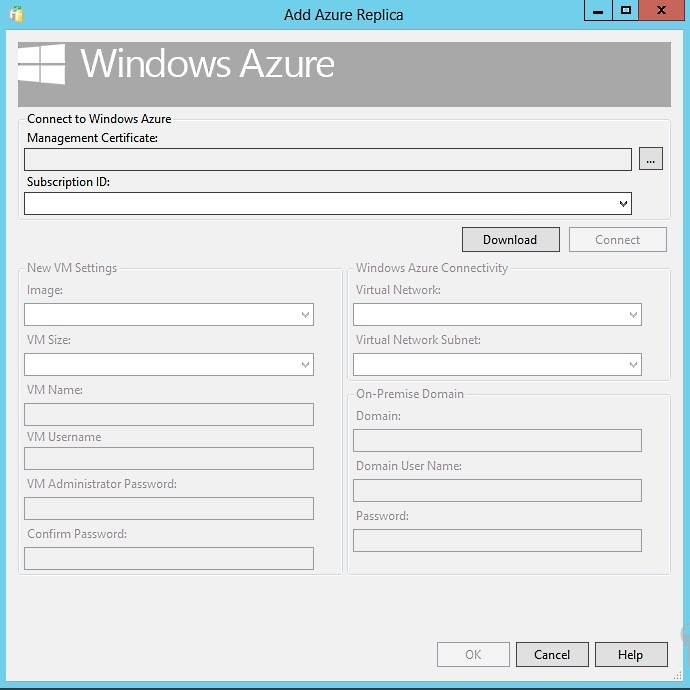Click the Help button
Image resolution: width=690 pixels, height=690 pixels.
631,655
